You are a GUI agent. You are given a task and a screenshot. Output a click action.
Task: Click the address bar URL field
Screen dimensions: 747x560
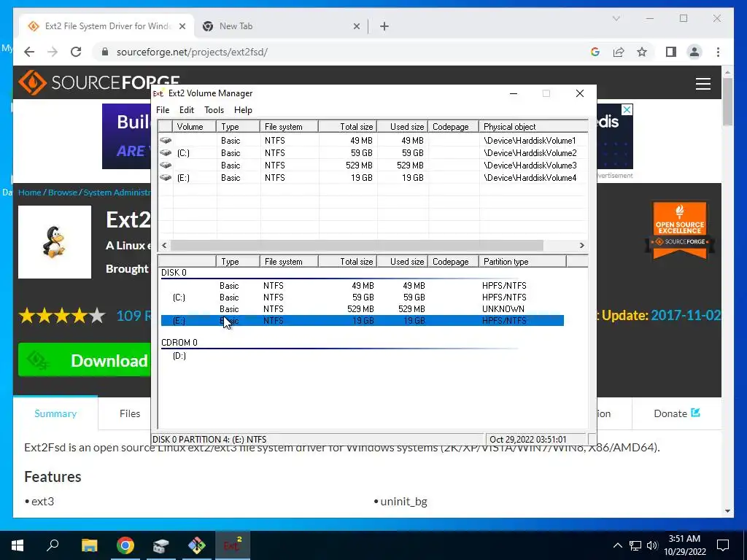[x=343, y=52]
